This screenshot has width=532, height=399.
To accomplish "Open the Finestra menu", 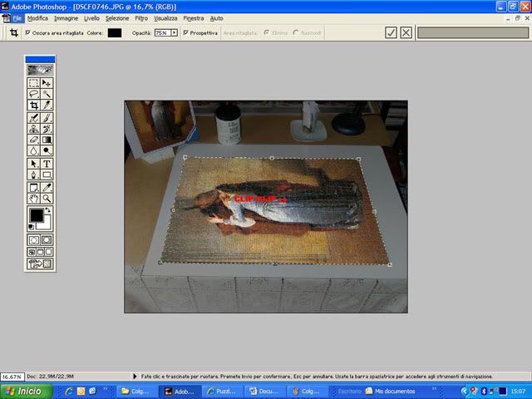I will 194,18.
